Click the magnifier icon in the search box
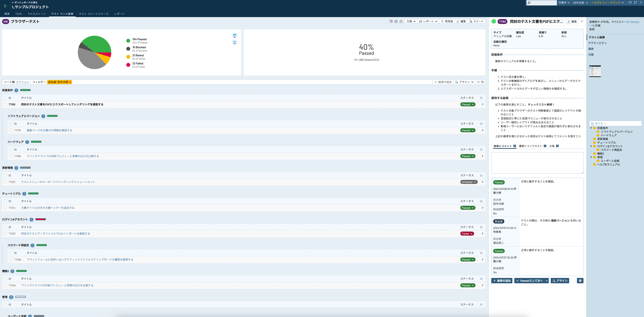 tap(529, 3)
